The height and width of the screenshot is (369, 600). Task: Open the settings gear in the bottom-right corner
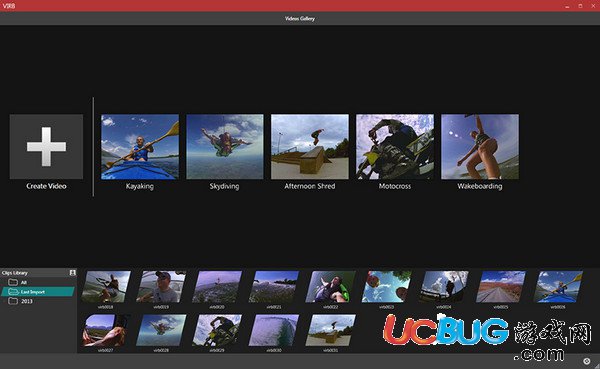[587, 361]
